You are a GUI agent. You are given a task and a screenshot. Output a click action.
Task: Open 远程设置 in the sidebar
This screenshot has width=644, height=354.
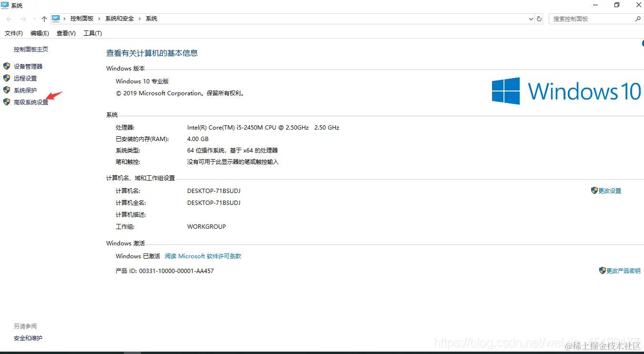pos(25,79)
